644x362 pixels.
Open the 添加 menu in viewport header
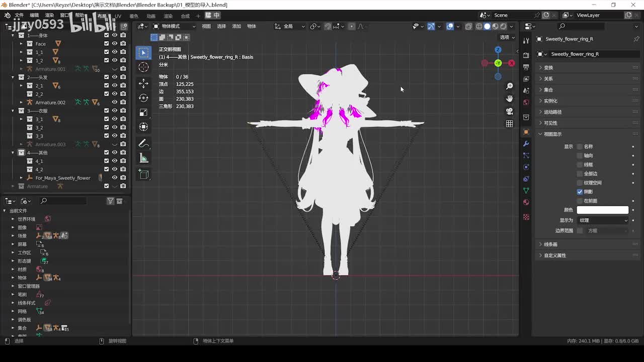236,27
